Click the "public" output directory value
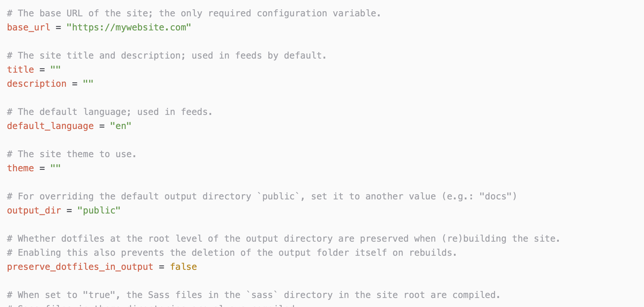 tap(99, 210)
